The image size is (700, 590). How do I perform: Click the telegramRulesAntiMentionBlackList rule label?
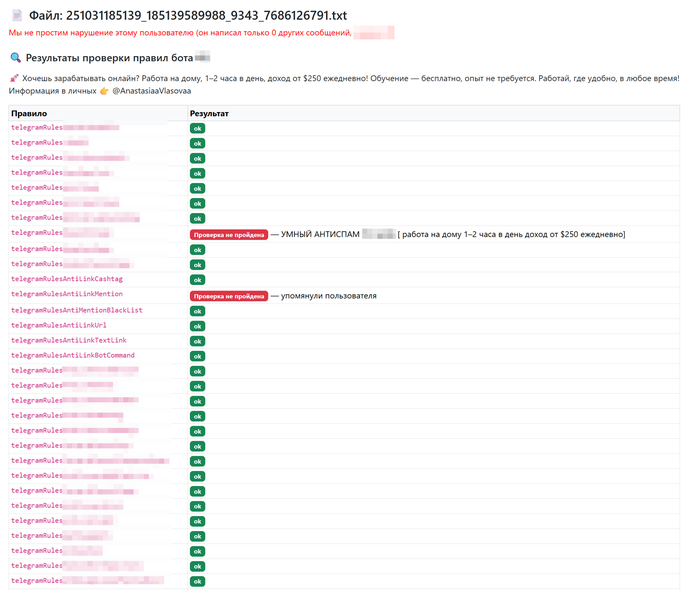(77, 310)
